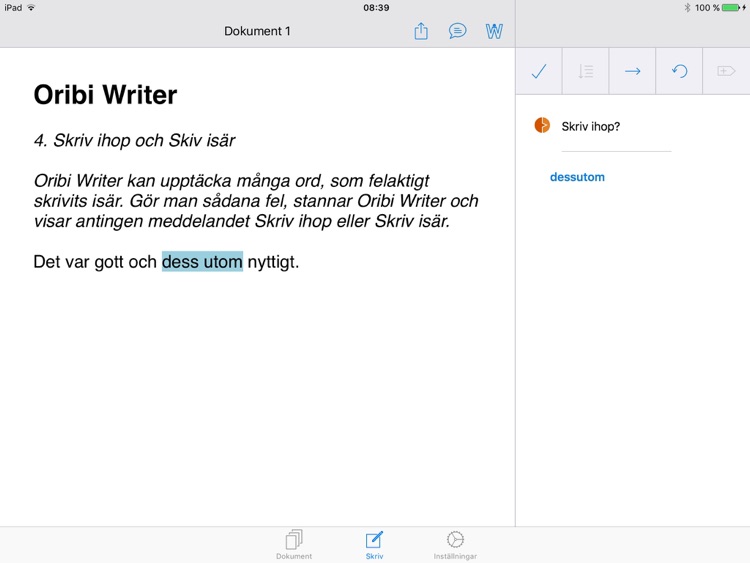Tap the Wi-Fi icon in status bar
Screen dimensions: 750x563
coord(32,8)
